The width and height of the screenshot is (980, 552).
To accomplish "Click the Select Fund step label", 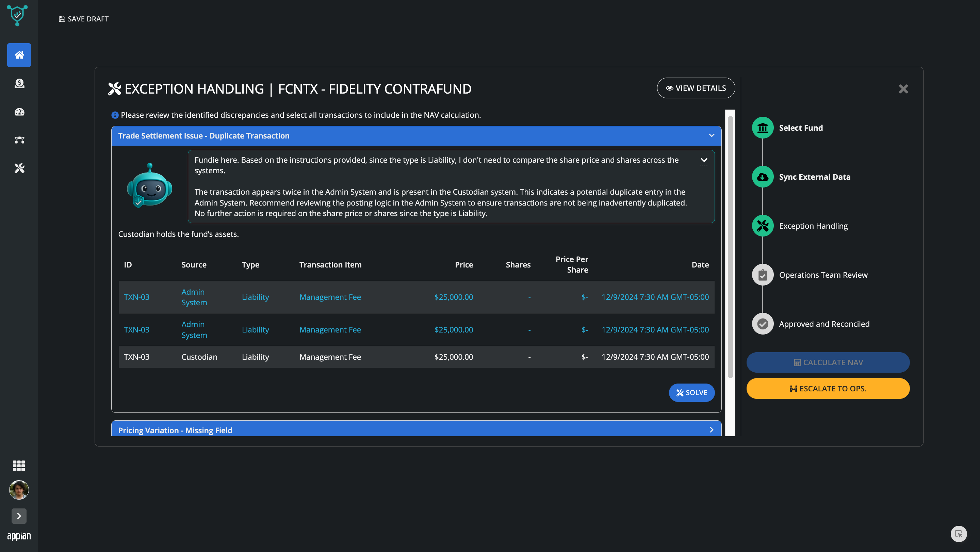I will pos(801,128).
